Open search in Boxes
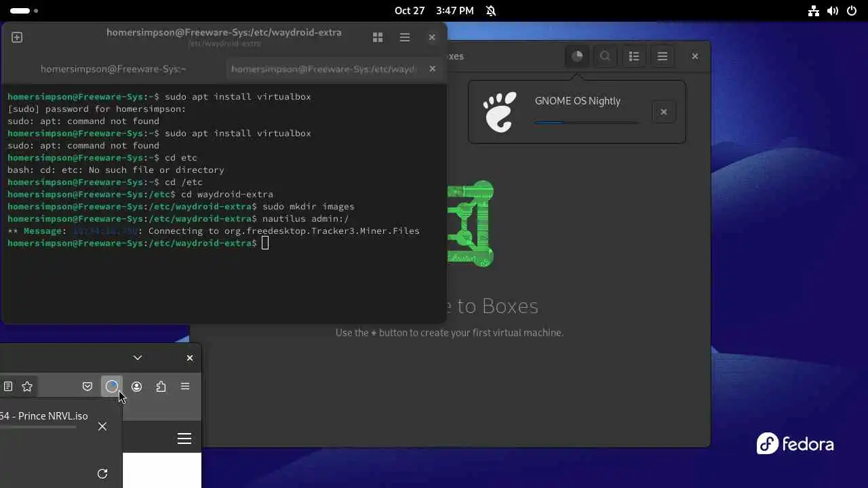 pos(606,56)
